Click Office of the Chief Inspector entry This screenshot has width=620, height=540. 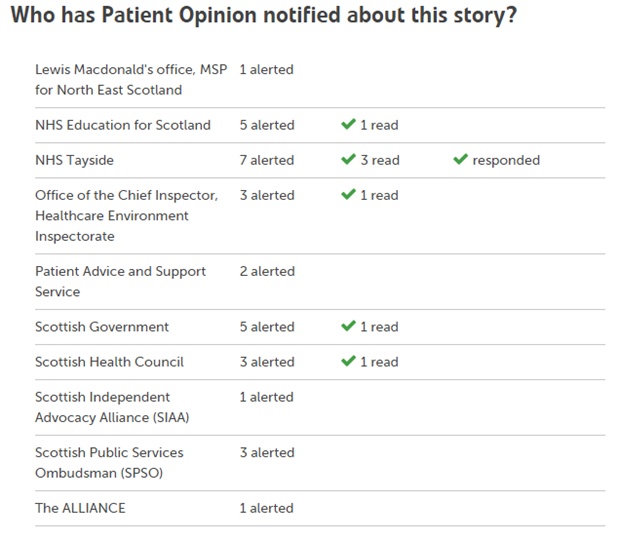point(127,215)
